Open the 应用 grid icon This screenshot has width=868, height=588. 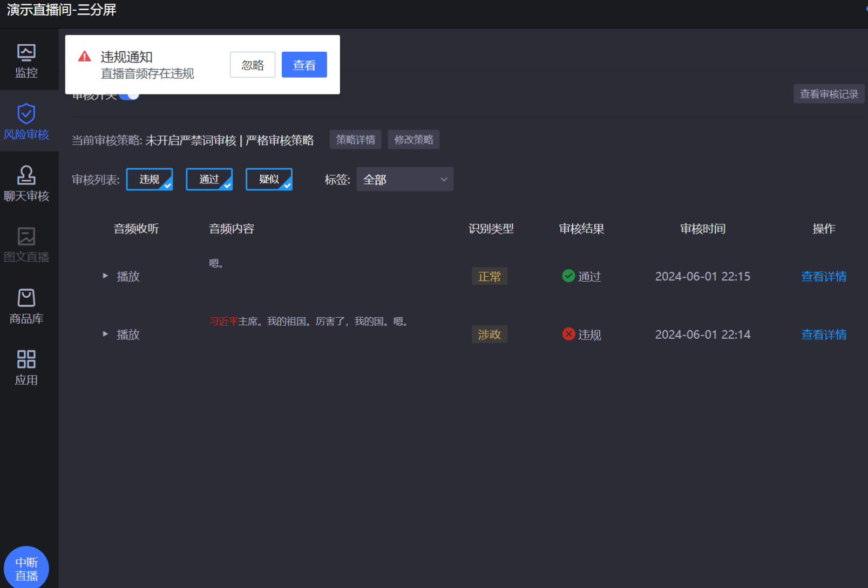point(26,359)
